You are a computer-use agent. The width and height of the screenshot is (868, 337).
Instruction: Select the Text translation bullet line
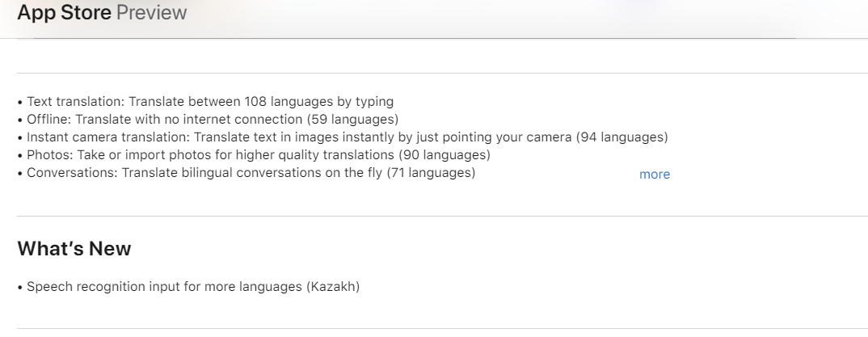coord(205,102)
